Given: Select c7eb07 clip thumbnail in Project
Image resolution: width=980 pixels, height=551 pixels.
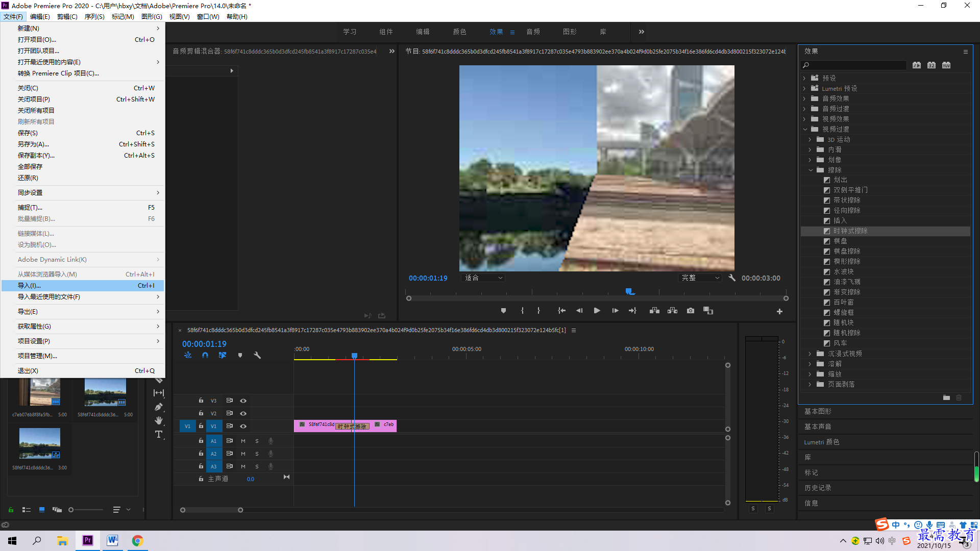Looking at the screenshot, I should coord(39,392).
